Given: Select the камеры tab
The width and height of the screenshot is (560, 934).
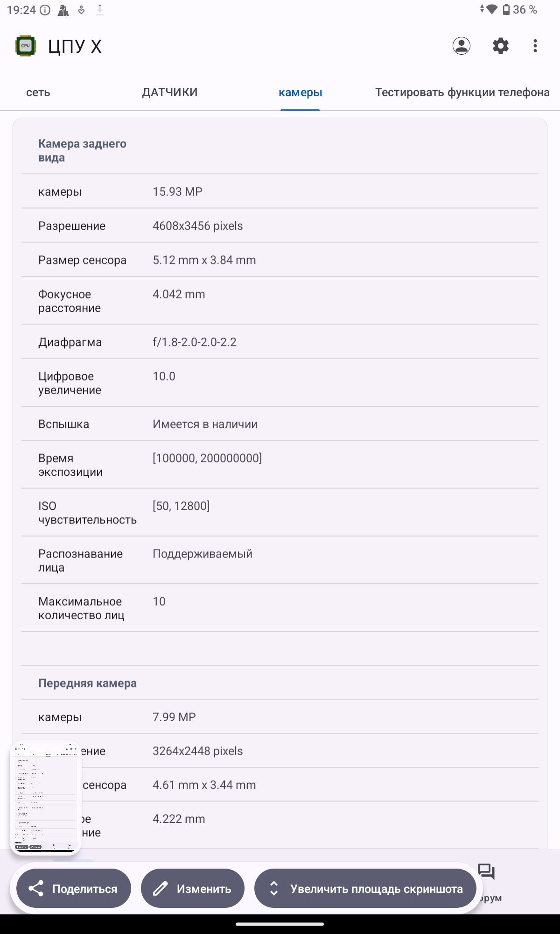Looking at the screenshot, I should [x=300, y=92].
